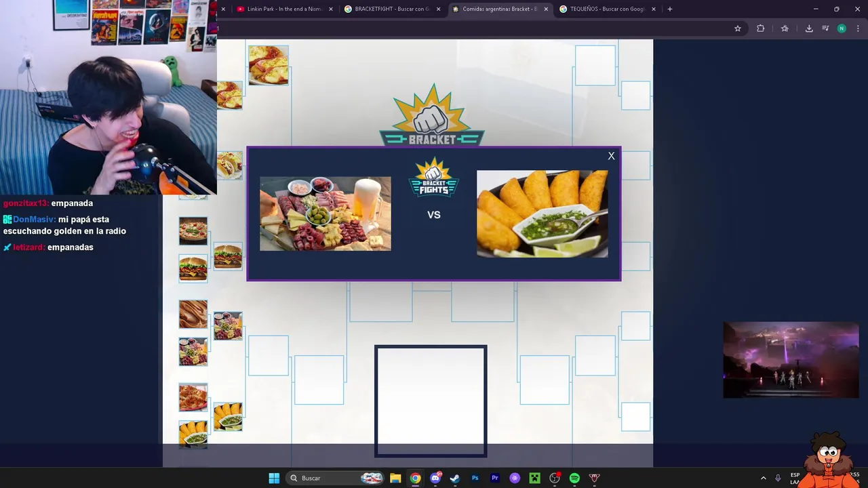Open Steam from the taskbar
Viewport: 868px width, 488px height.
(x=455, y=478)
